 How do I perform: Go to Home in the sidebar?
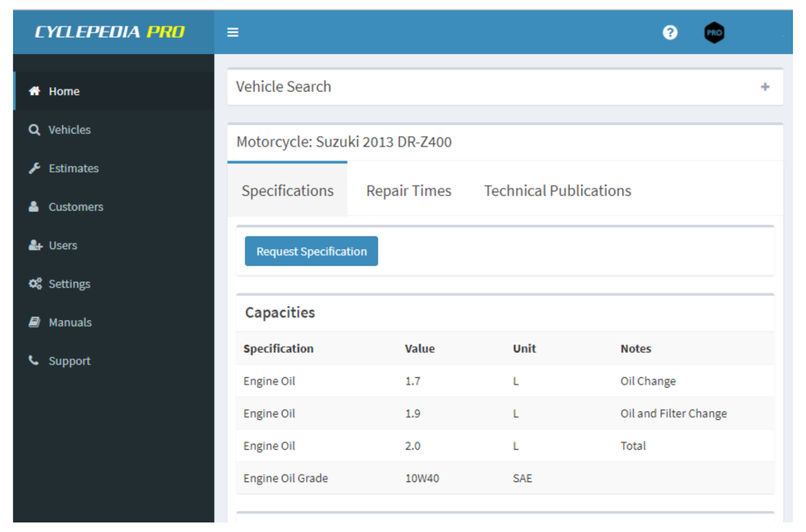(114, 91)
